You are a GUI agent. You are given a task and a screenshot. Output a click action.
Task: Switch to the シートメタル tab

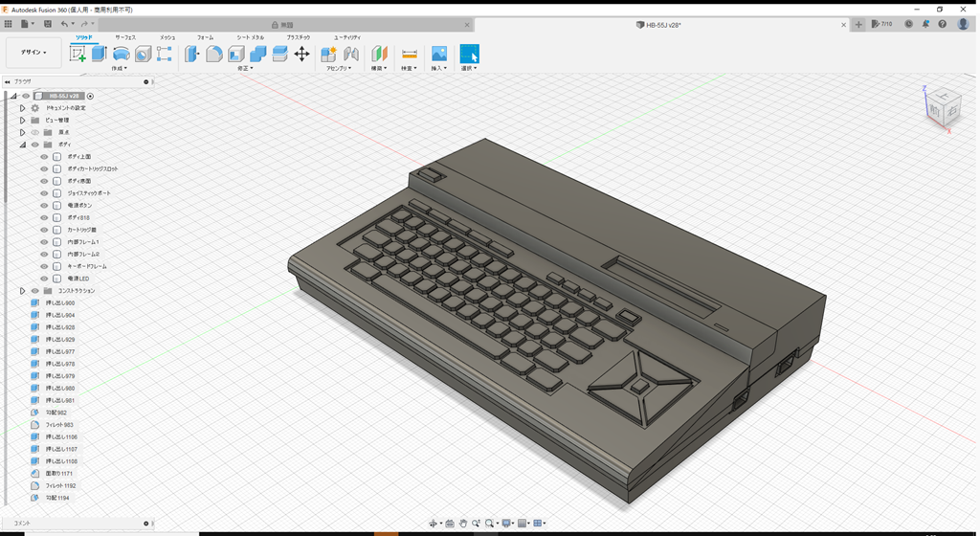(x=251, y=37)
